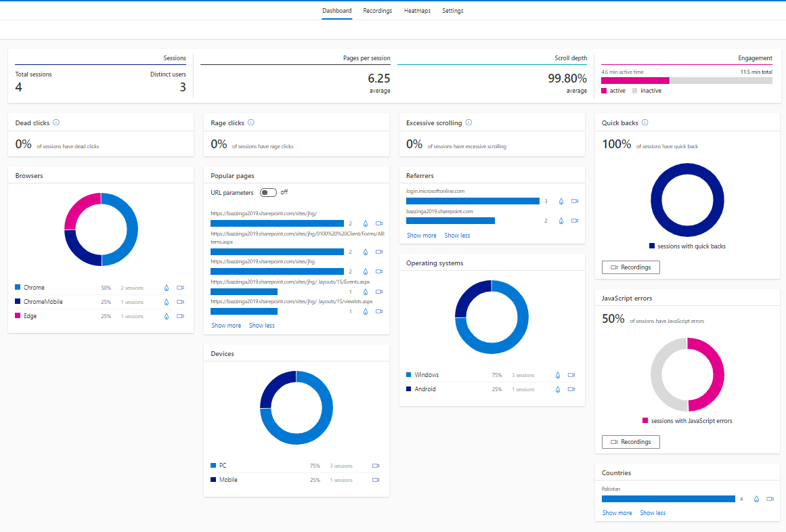Click heatmap icon for Pakistan country row

pyautogui.click(x=756, y=499)
